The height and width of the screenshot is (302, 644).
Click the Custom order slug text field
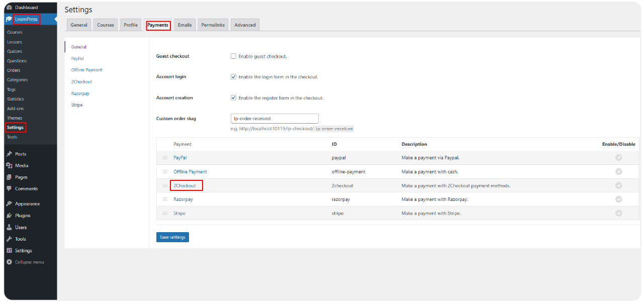[x=274, y=119]
